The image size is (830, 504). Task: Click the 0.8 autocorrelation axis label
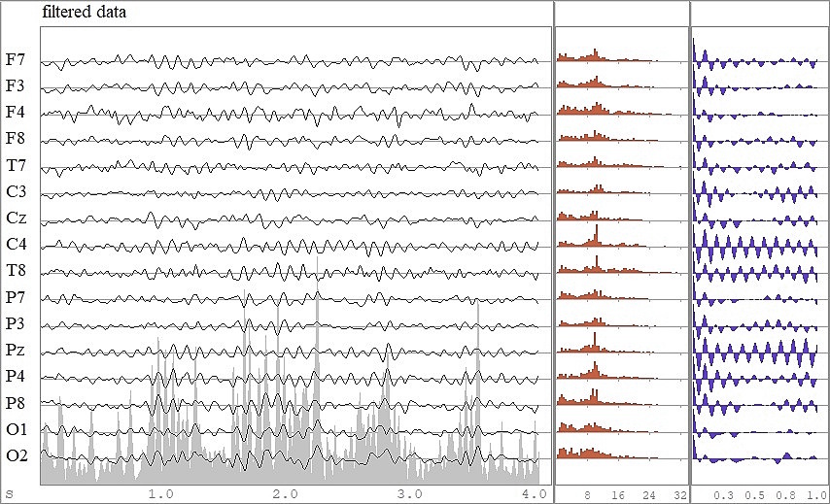point(786,495)
